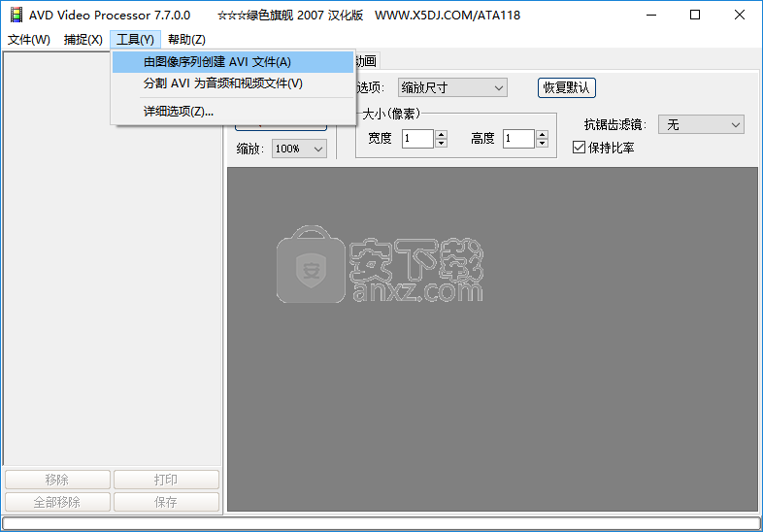
Task: Increase 高度 with the up arrow
Action: tap(542, 134)
